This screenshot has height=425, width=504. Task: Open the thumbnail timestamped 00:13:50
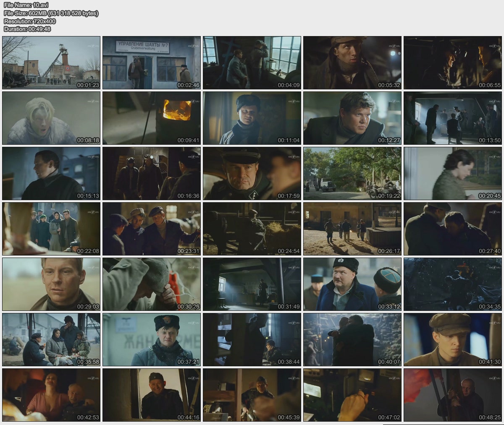coord(453,118)
